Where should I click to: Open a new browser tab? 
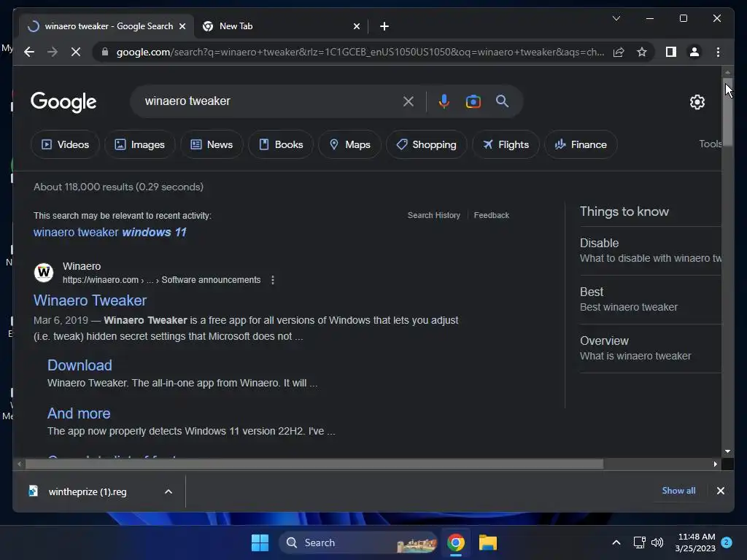pos(384,26)
